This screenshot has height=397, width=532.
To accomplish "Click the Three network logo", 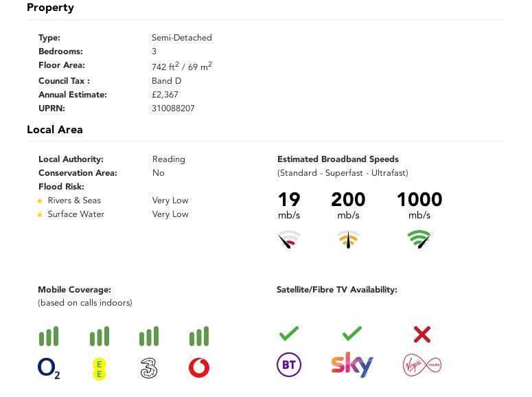I will [148, 368].
